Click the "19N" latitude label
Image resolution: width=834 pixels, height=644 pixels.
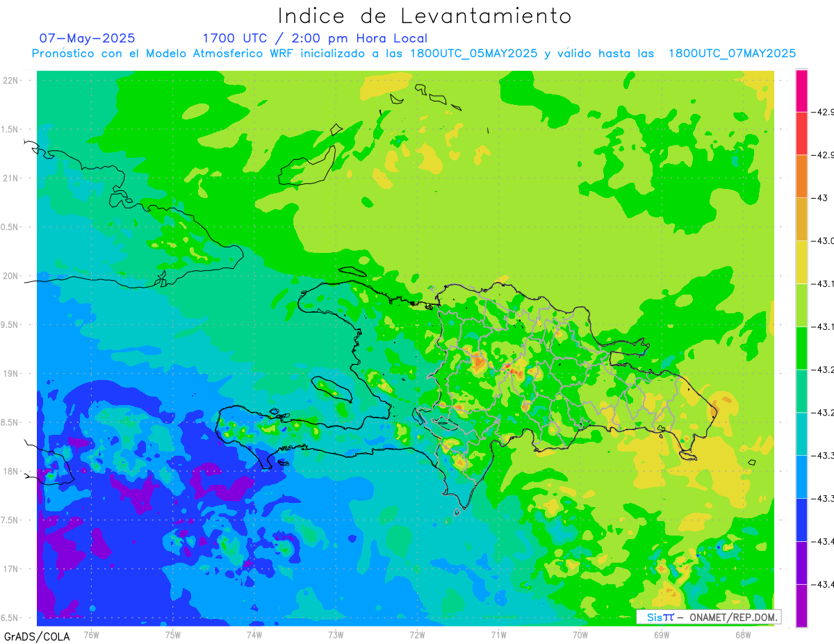(10, 374)
